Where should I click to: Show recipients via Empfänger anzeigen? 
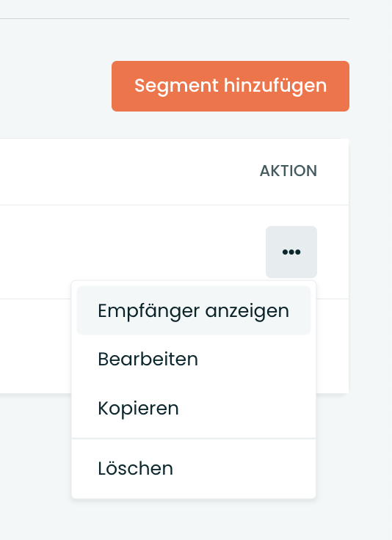(194, 310)
